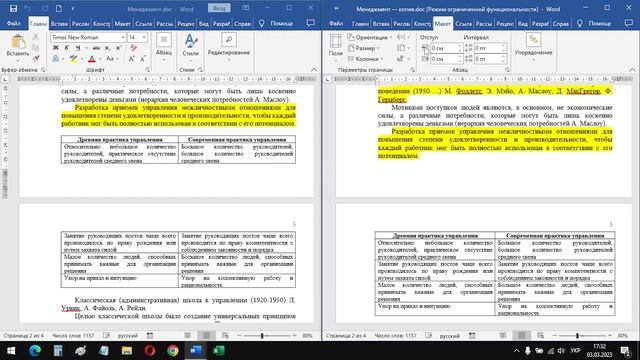The image size is (640, 360).
Task: Decrease font size in left window
Action: tap(143, 59)
